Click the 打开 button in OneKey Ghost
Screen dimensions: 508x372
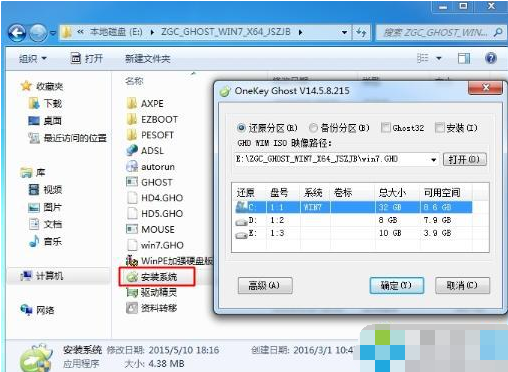click(x=464, y=159)
